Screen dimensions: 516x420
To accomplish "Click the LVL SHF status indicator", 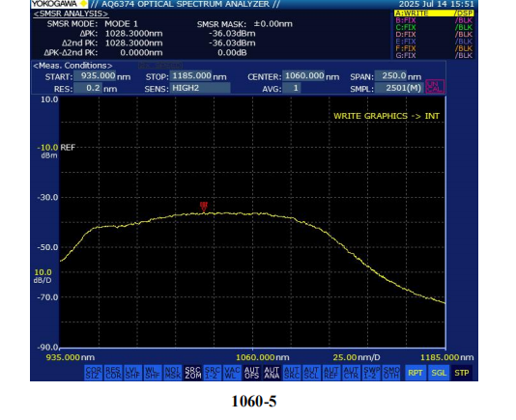I will [x=133, y=373].
